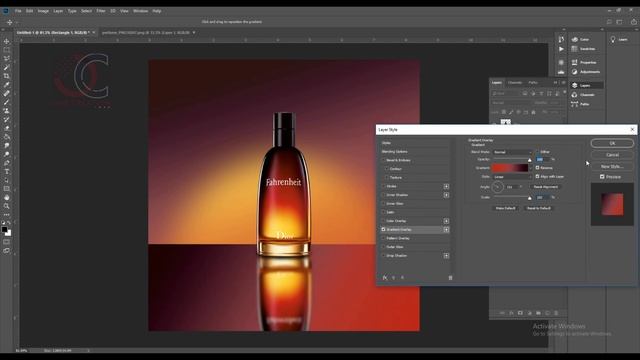Select the Zoom tool in the toolbar
The image size is (640, 360).
(7, 206)
